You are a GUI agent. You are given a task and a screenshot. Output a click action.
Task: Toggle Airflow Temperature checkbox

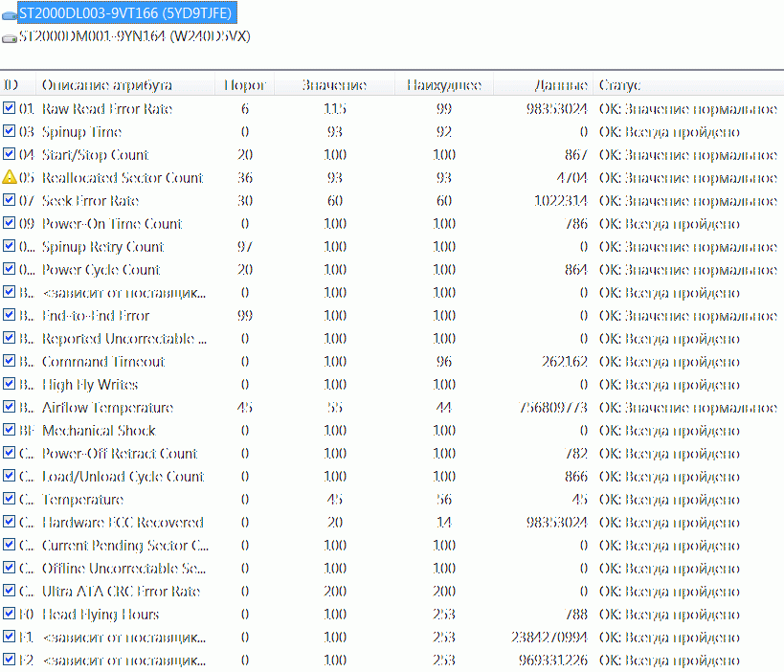(x=9, y=407)
